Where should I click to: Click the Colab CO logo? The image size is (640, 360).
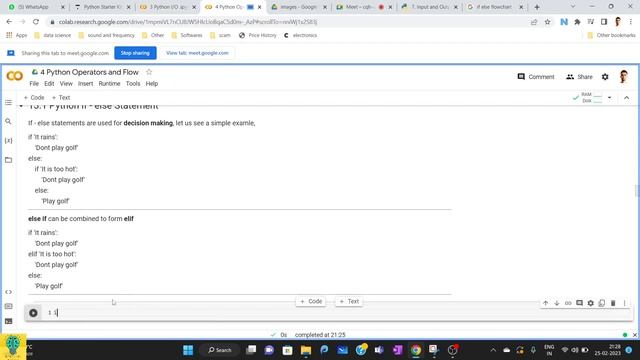[x=15, y=76]
